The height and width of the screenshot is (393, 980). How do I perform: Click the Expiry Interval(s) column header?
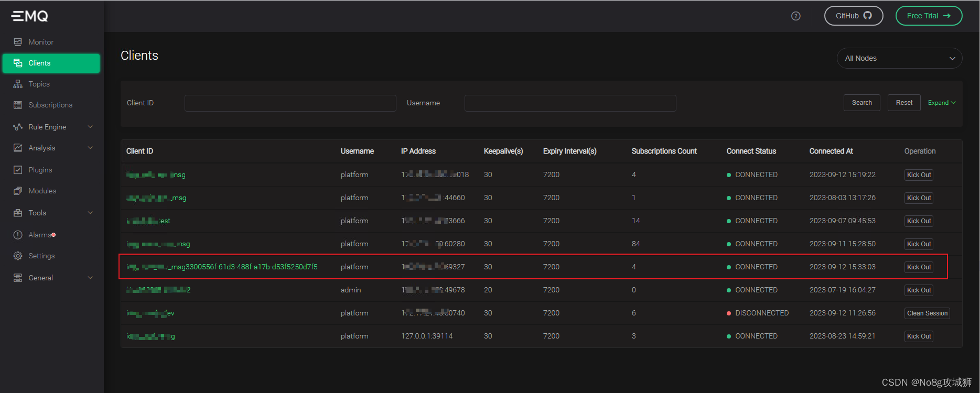click(570, 151)
